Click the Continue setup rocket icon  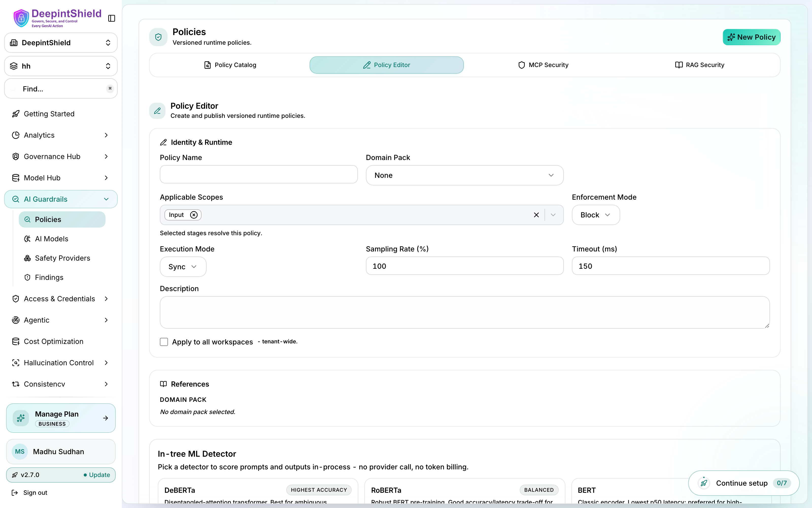704,483
